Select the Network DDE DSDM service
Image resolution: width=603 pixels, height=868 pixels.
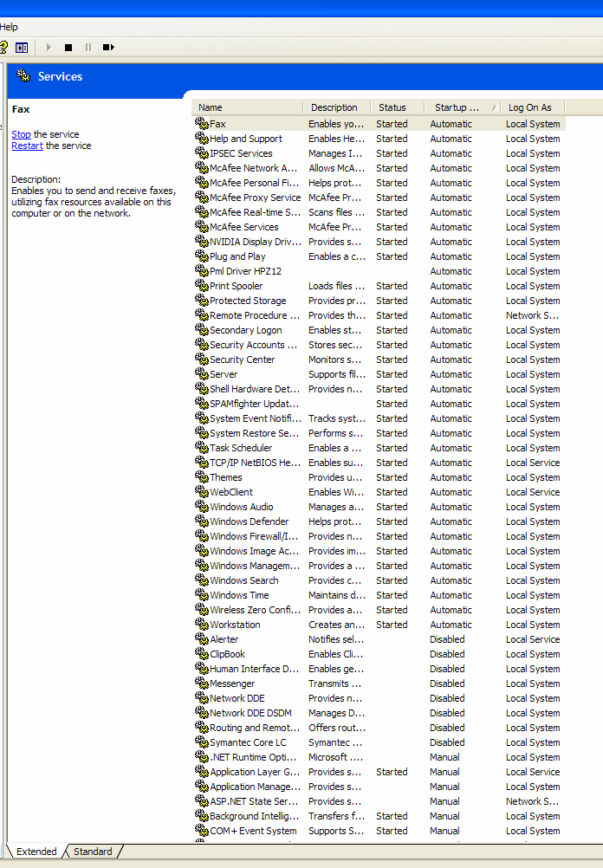pyautogui.click(x=379, y=713)
